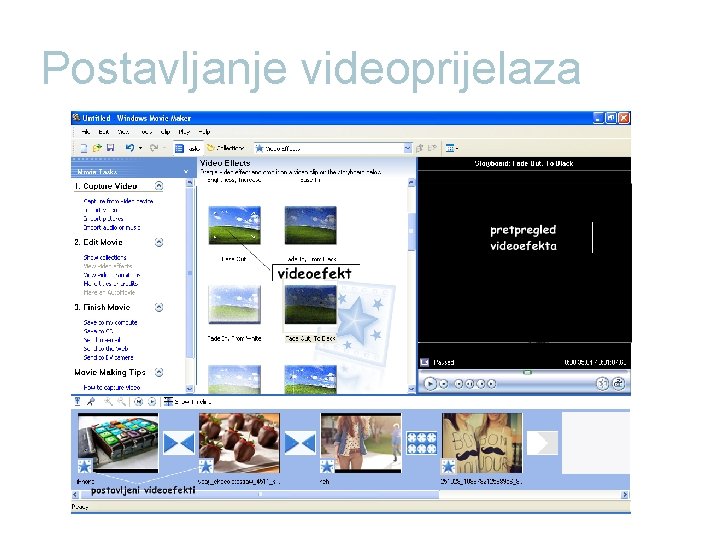Click Import audio or music link
720x540 pixels.
[112, 227]
